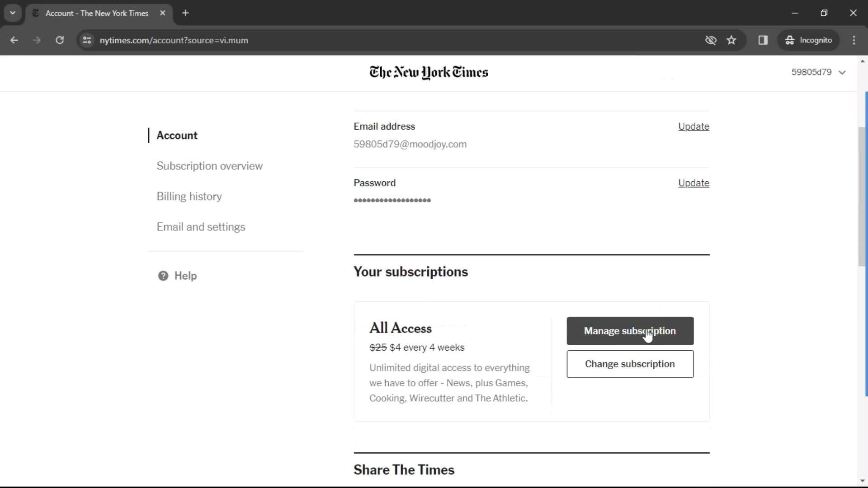Click Update password link
This screenshot has width=868, height=488.
click(x=694, y=183)
